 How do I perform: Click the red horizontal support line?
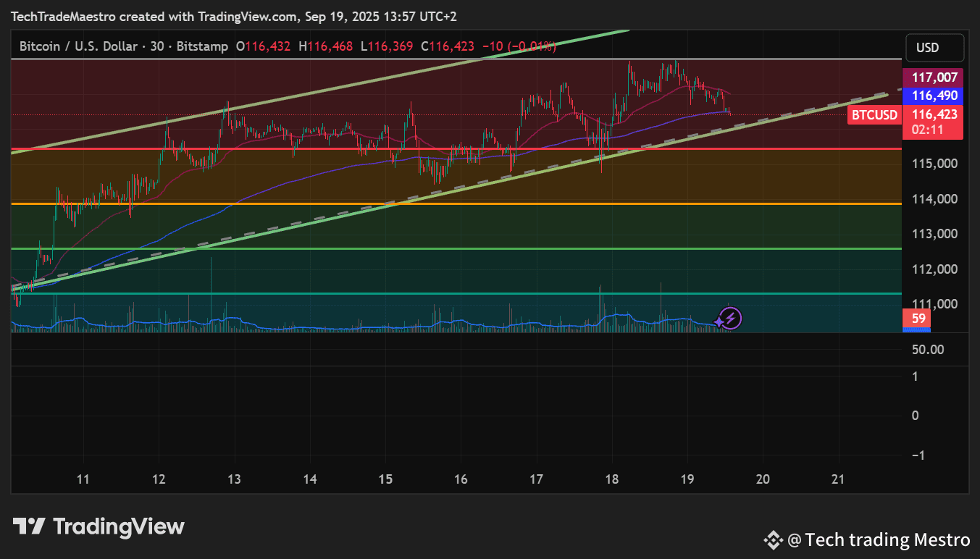tap(456, 149)
